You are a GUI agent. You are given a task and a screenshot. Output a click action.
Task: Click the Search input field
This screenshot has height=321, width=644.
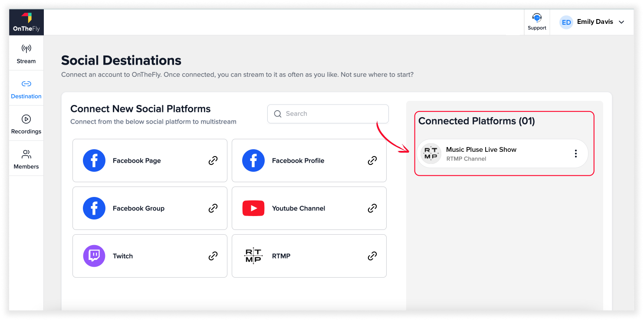[x=328, y=114]
